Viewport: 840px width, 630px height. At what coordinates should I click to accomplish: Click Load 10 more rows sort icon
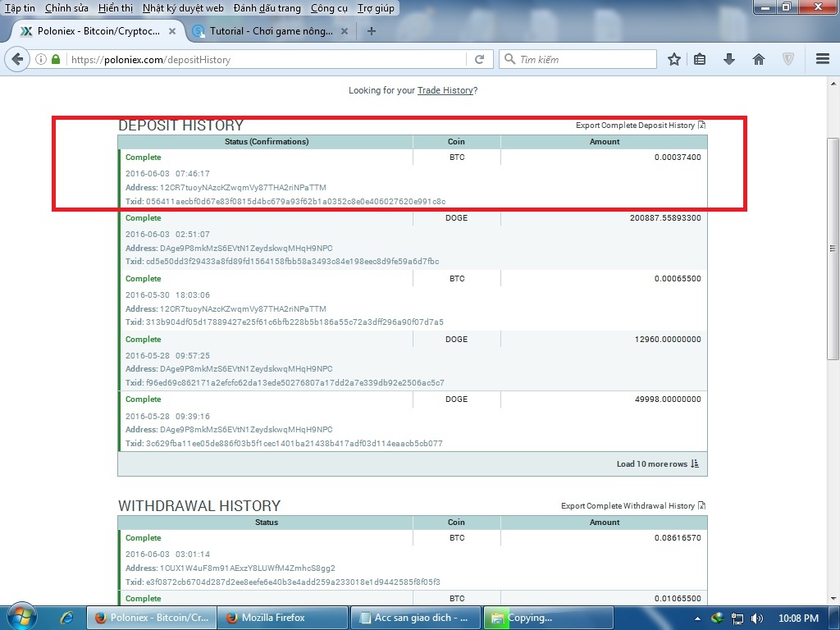(x=695, y=463)
